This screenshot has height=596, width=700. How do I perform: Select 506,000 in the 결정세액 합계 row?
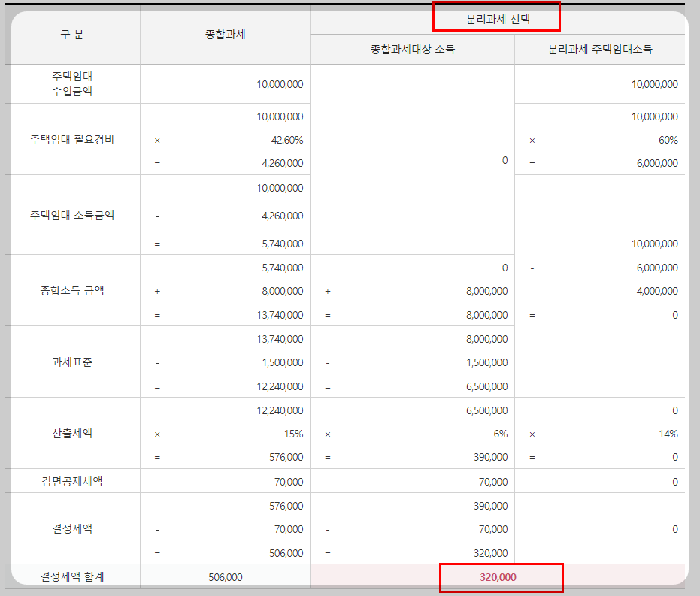tap(226, 577)
